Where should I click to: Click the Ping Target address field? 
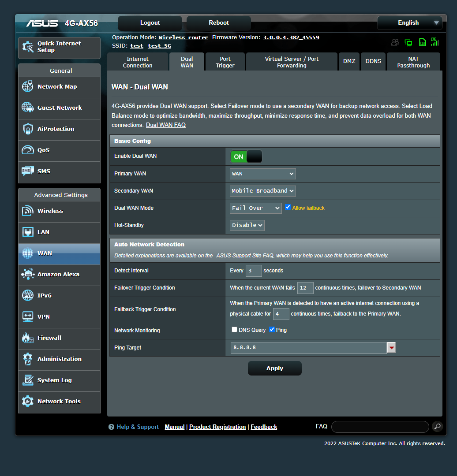click(308, 348)
